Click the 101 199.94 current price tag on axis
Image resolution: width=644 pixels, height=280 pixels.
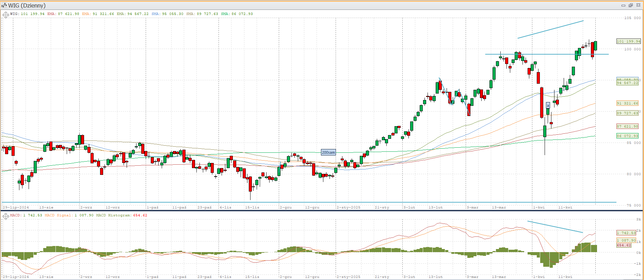coord(628,41)
